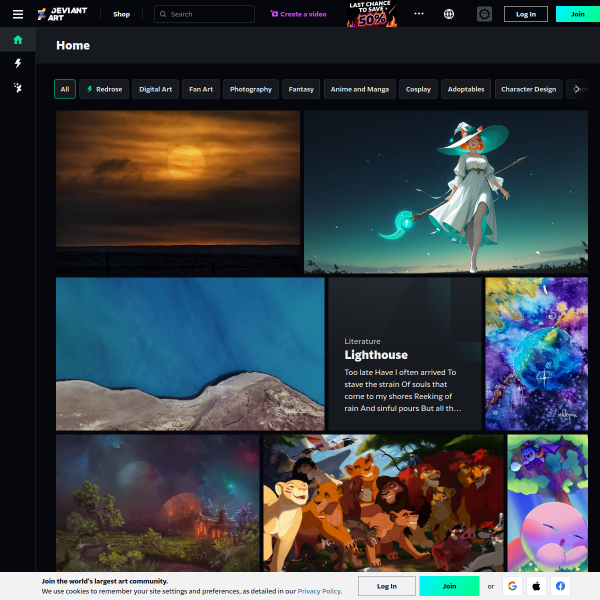The width and height of the screenshot is (600, 600).
Task: Click the DeviantArt logo
Action: (62, 14)
